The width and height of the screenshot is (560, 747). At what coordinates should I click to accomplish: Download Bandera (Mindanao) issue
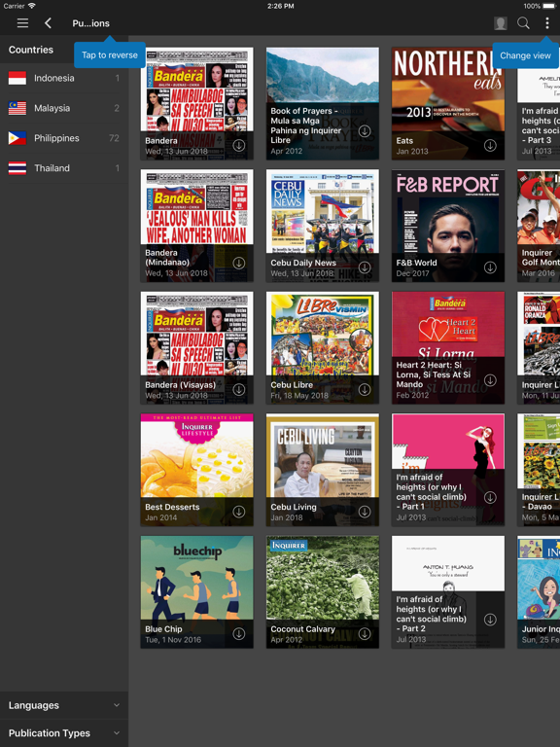click(239, 263)
